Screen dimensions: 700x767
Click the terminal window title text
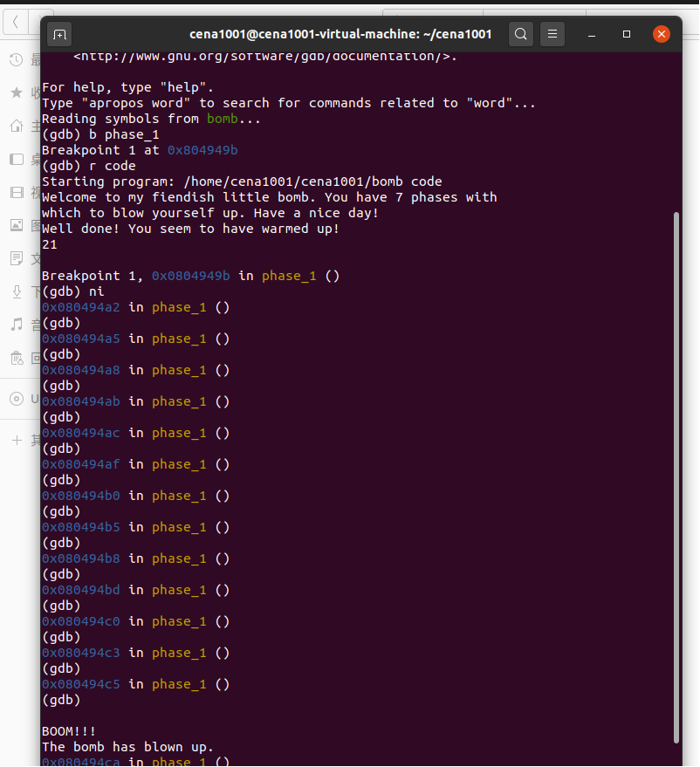[340, 34]
